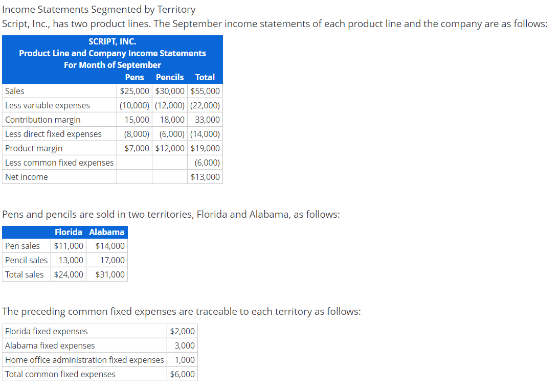Image resolution: width=560 pixels, height=392 pixels.
Task: Click the SCRIPT, INC. table header
Action: [113, 41]
